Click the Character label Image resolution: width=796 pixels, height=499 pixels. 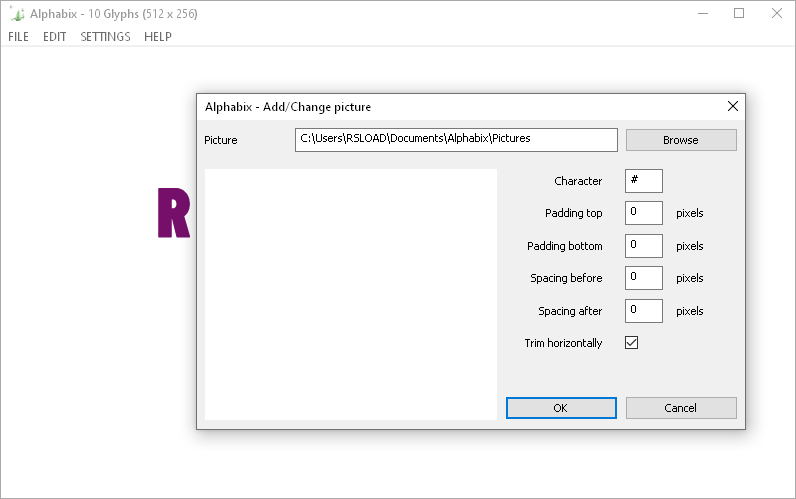tap(578, 181)
